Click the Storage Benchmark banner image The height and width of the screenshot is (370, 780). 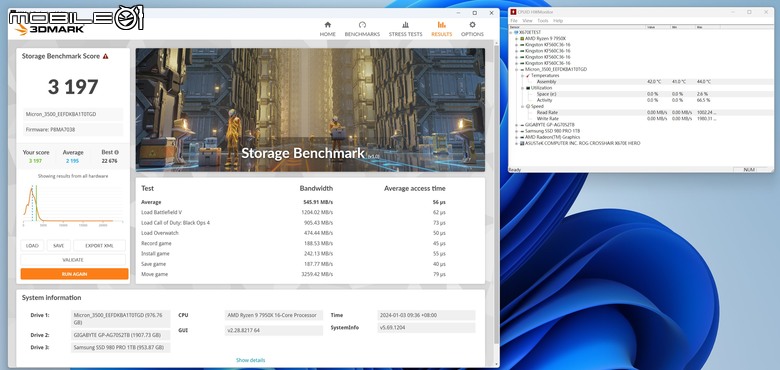pos(310,110)
